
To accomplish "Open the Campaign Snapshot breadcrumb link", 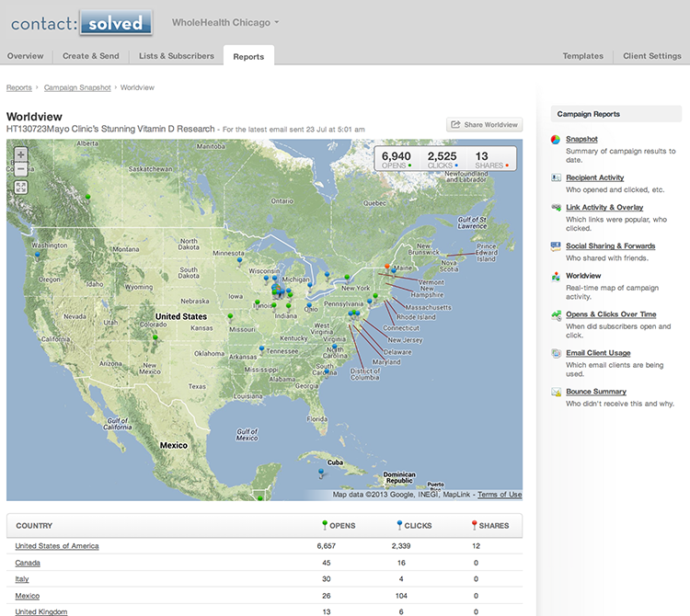I will [x=78, y=87].
